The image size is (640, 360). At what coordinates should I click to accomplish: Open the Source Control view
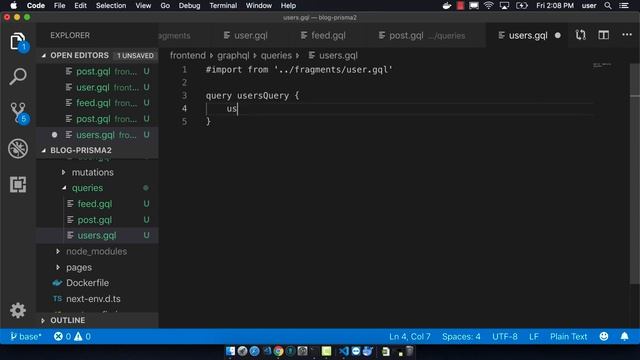click(x=18, y=113)
